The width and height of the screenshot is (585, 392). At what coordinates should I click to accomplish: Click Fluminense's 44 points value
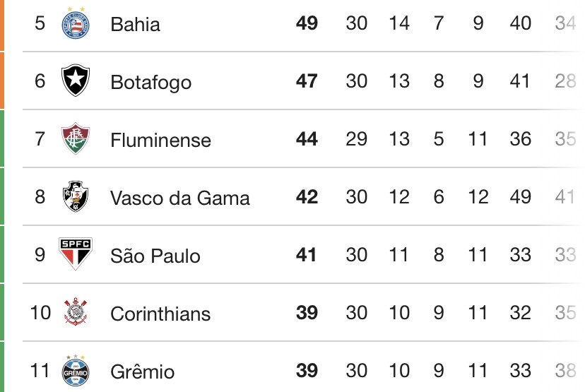(307, 139)
